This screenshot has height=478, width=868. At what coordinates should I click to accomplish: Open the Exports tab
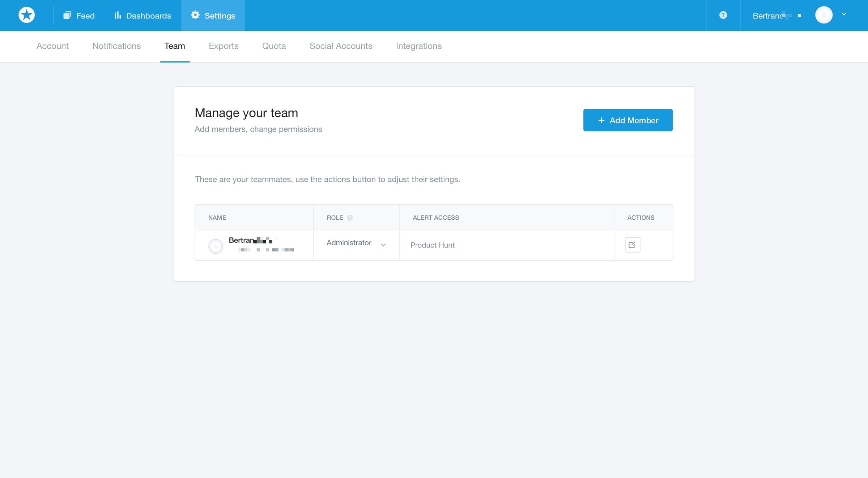pos(224,46)
